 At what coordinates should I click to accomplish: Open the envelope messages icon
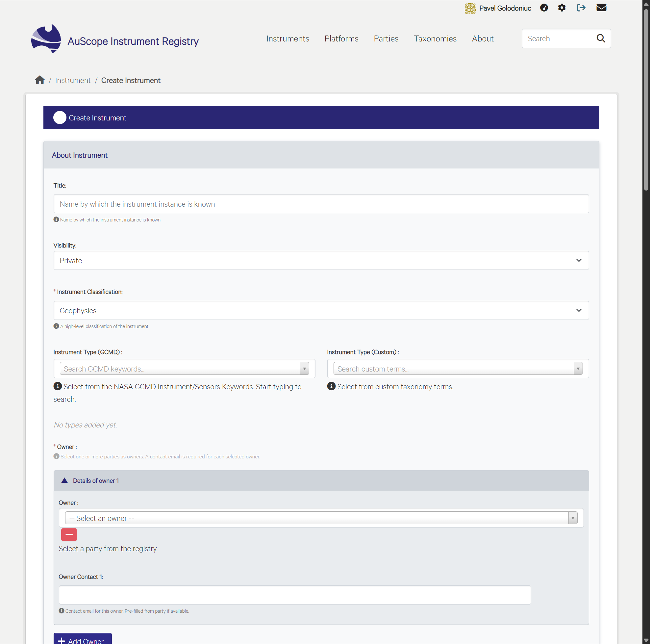(601, 8)
